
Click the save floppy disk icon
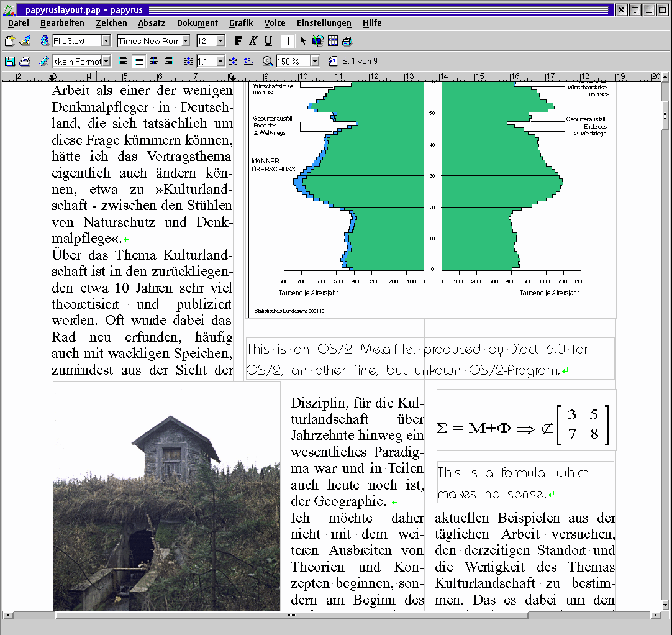(9, 61)
